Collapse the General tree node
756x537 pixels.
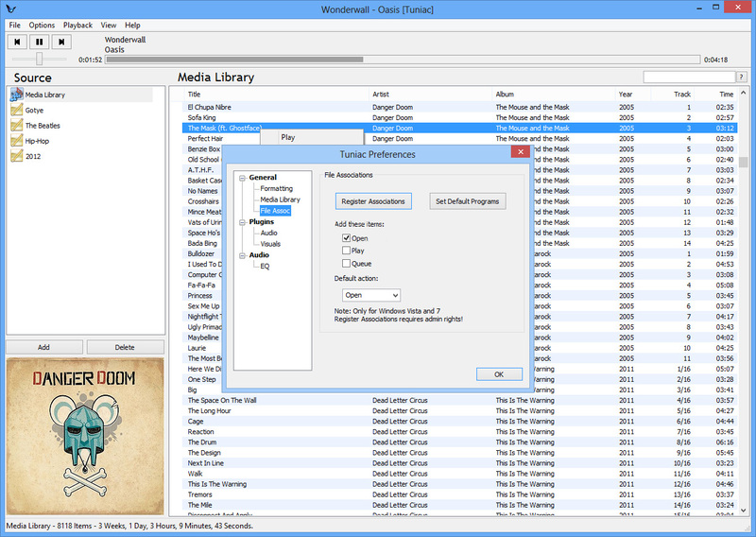pos(243,178)
